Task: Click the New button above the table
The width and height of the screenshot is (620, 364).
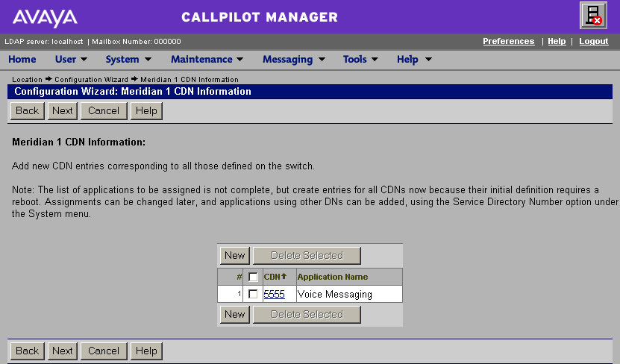Action: pos(235,256)
